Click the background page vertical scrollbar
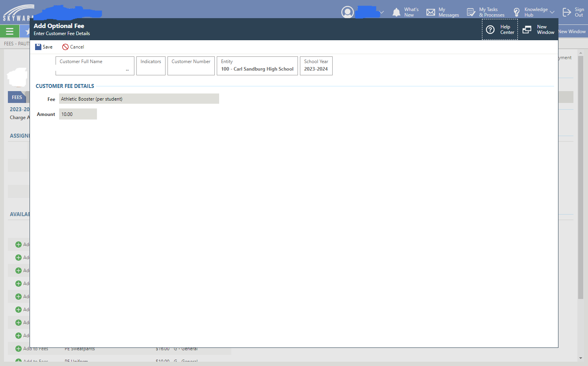This screenshot has width=588, height=366. (x=581, y=177)
